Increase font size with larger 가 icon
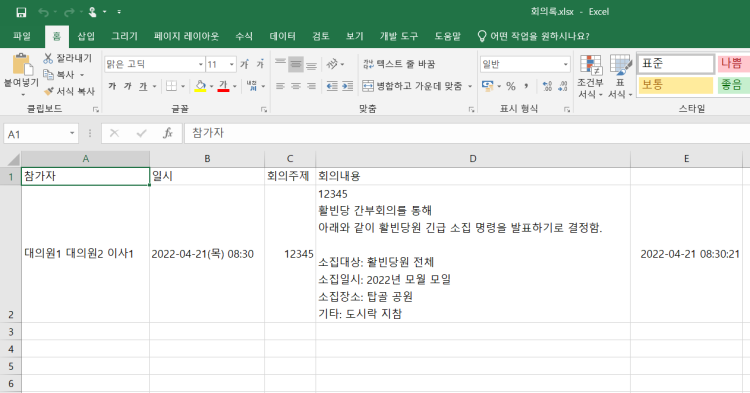Screen dimensions: 750x393 [x=245, y=64]
